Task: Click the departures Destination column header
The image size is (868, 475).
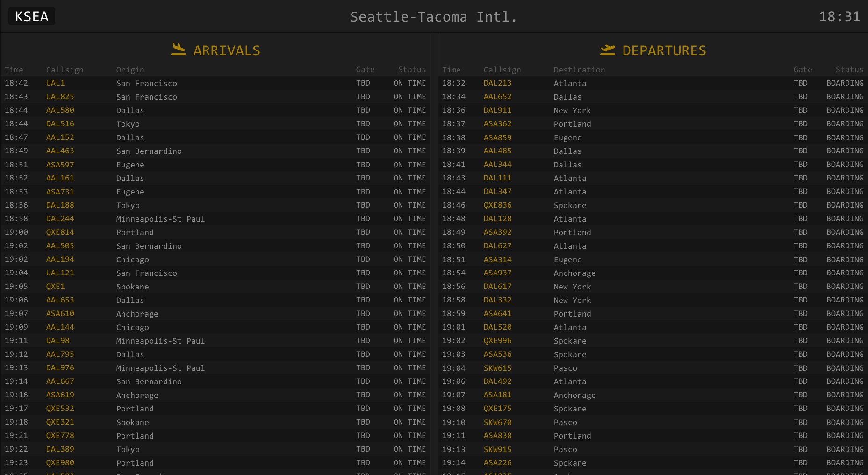Action: coord(579,70)
